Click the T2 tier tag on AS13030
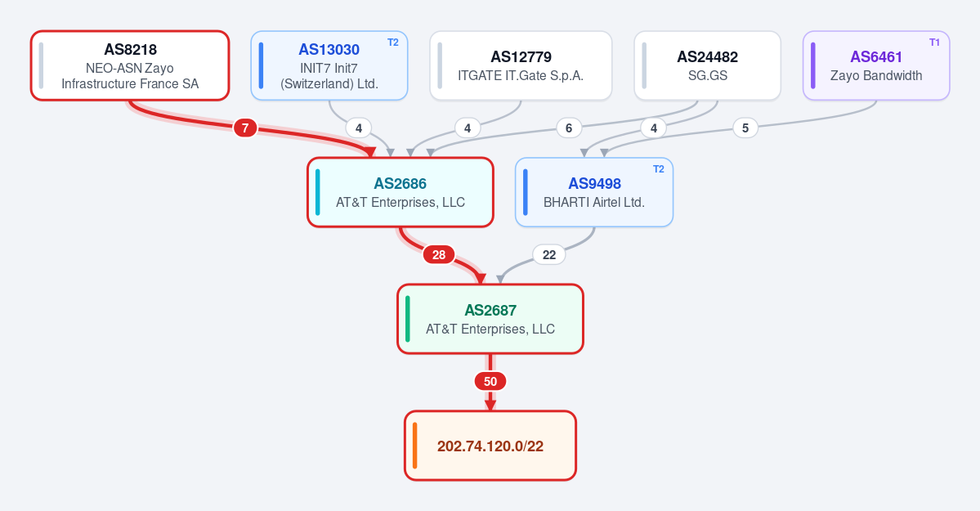980x511 pixels. (x=392, y=43)
